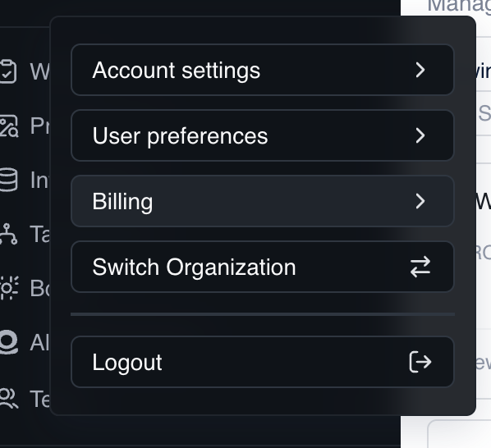Click the database cylinder icon in sidebar
Screen dimensions: 491x448
[x=8, y=180]
